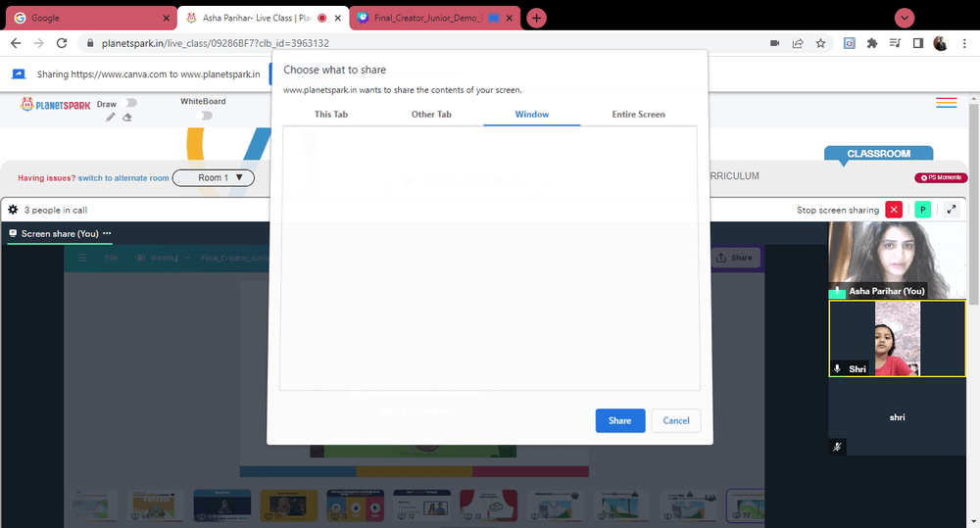Open the Extensions puzzle icon

[872, 43]
